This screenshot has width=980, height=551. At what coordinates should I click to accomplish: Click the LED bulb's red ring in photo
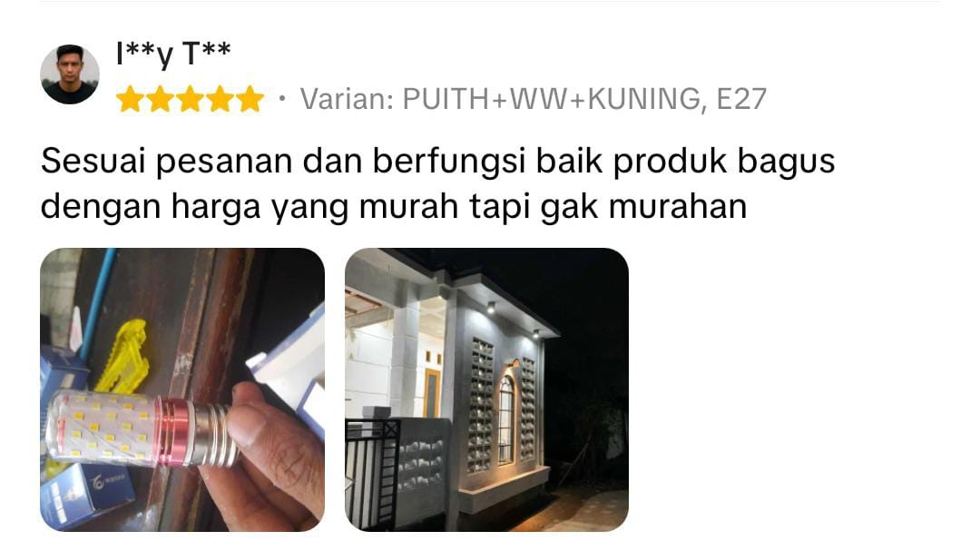click(175, 433)
